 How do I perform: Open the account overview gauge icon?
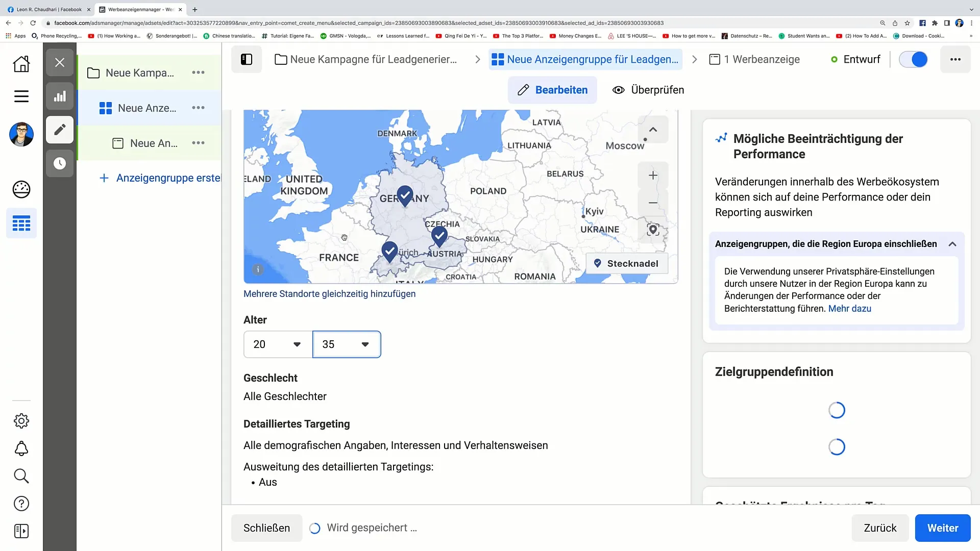pos(21,189)
